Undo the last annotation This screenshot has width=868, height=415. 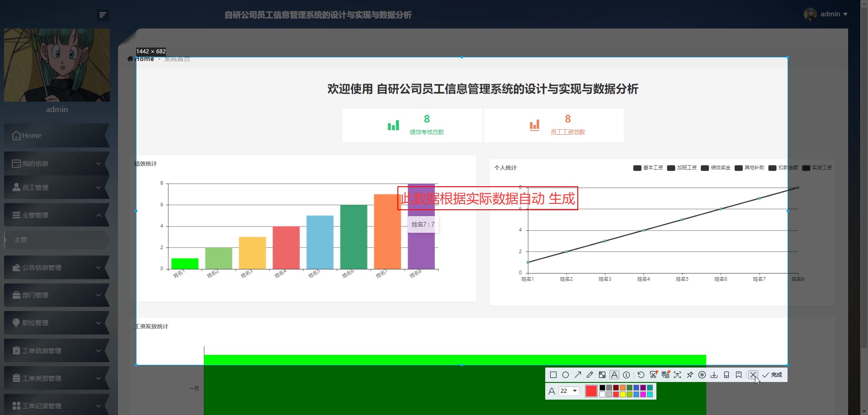[641, 375]
